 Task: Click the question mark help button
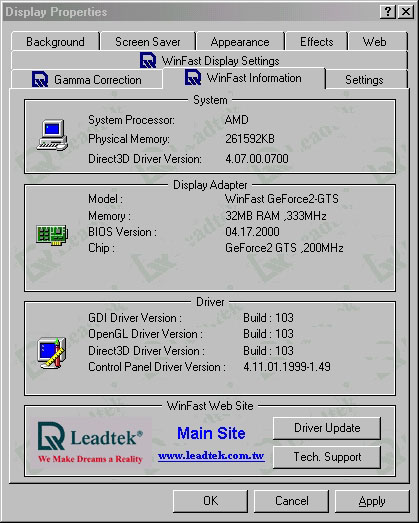(x=388, y=12)
